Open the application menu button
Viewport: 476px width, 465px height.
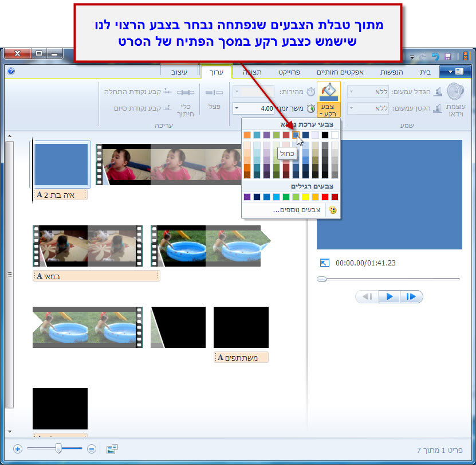(454, 72)
